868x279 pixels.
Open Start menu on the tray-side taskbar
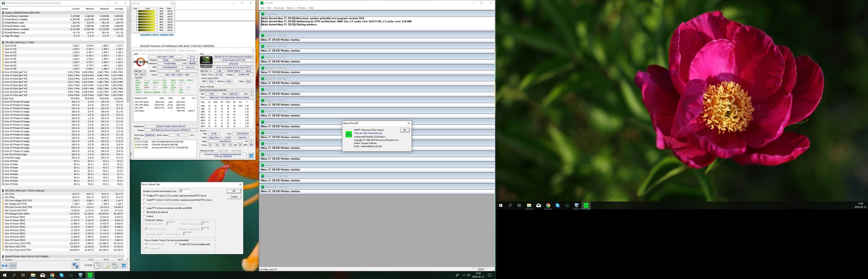coord(5,275)
